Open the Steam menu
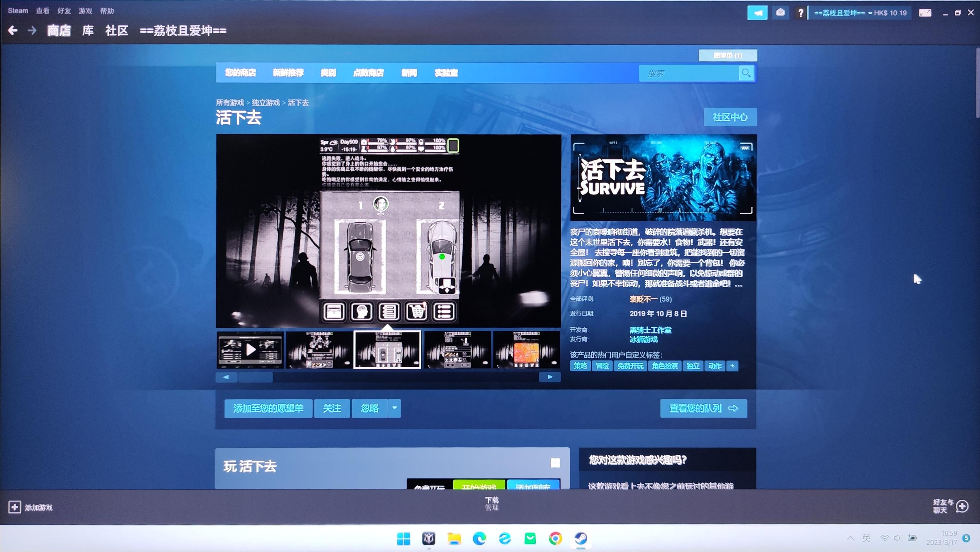 pyautogui.click(x=18, y=11)
